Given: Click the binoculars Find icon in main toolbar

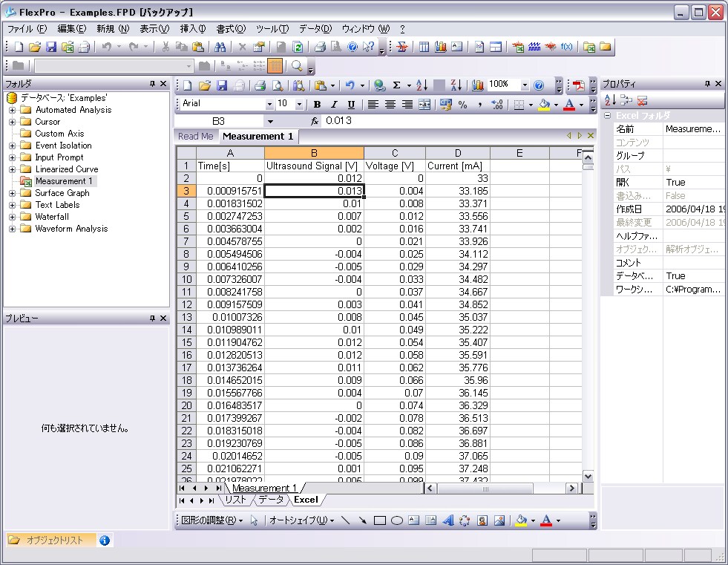Looking at the screenshot, I should click(x=220, y=47).
